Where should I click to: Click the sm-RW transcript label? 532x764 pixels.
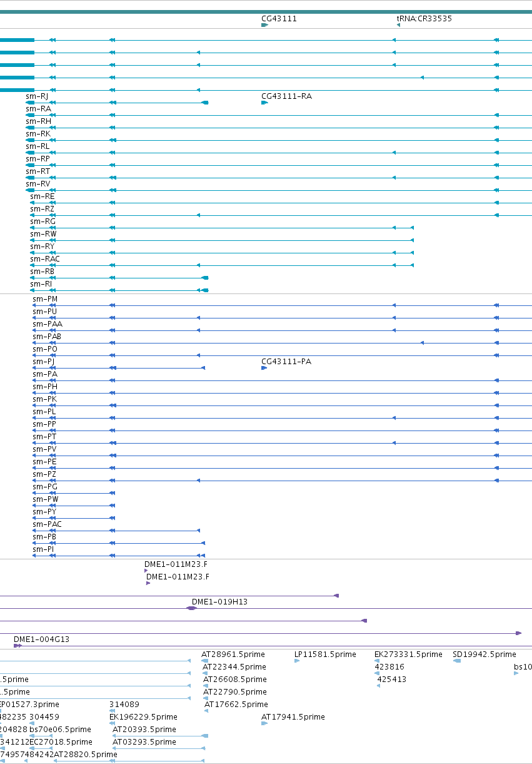(x=44, y=234)
